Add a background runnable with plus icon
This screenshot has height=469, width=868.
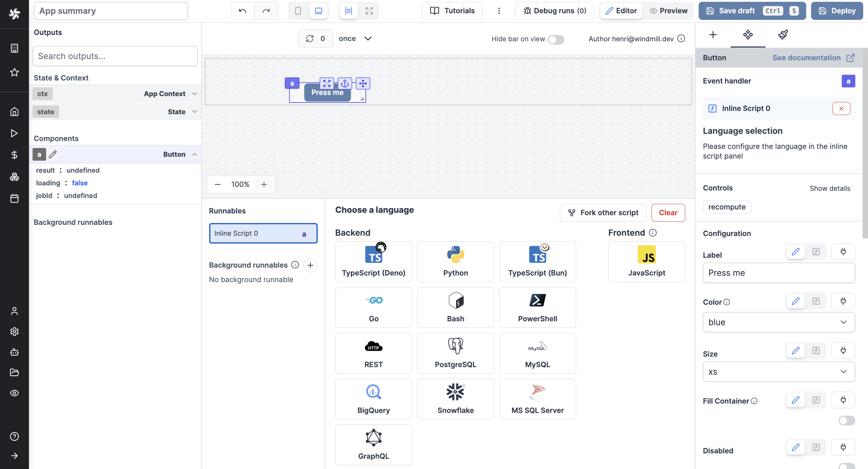tap(310, 265)
